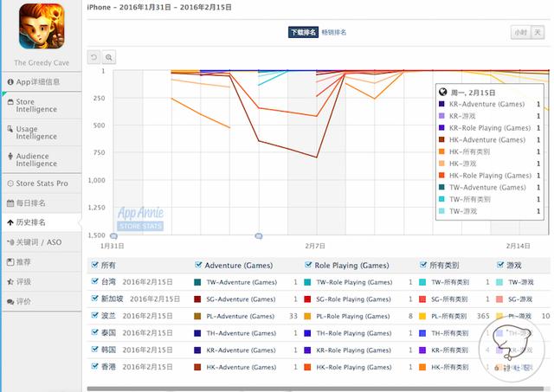The width and height of the screenshot is (554, 392).
Task: Uncheck the Adventure (Games) column checkbox
Action: click(199, 266)
